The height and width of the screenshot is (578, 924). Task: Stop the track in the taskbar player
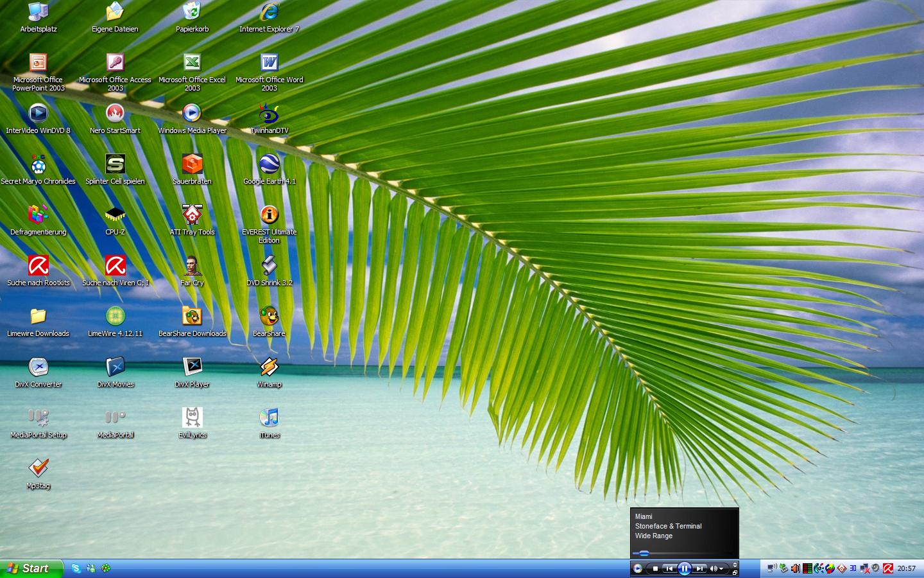tap(655, 568)
